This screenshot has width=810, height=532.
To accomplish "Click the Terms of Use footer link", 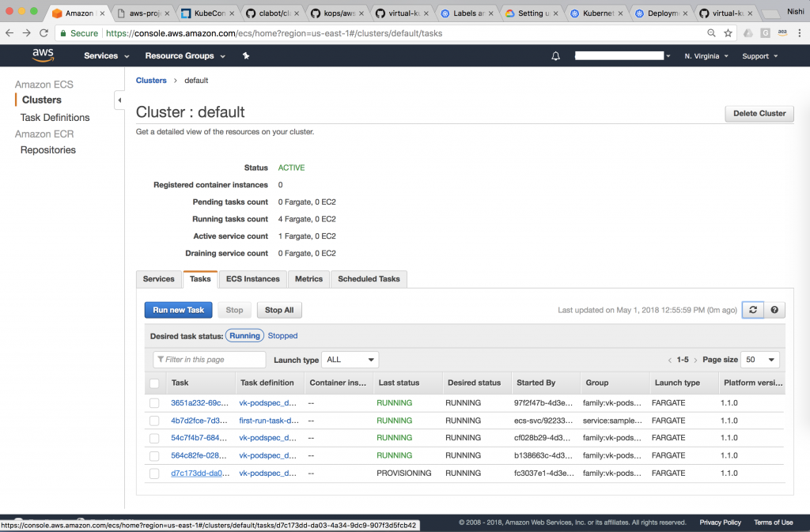I will coord(774,523).
